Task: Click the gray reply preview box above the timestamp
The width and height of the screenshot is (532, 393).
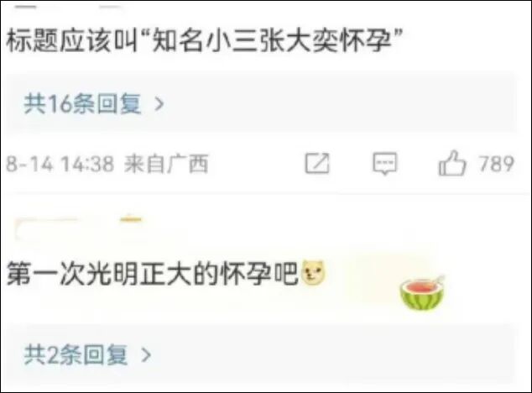Action: 261,103
